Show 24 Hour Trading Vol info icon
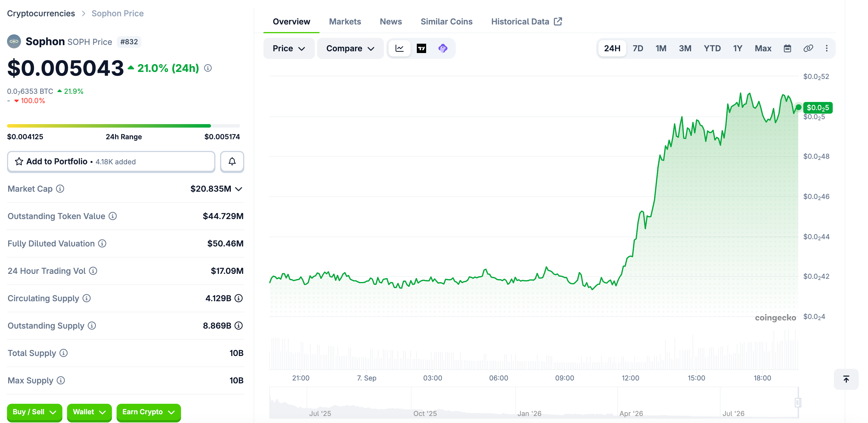Screen dimensions: 868x423 coord(93,271)
